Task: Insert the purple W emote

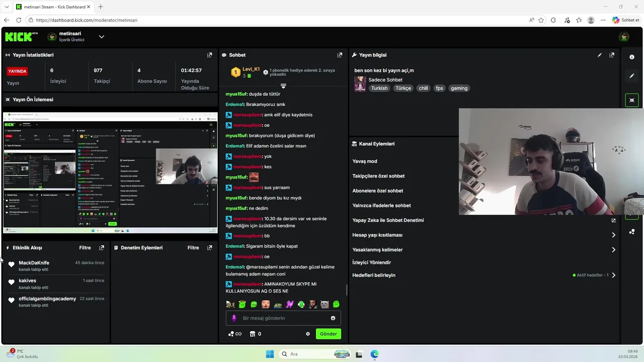Action: tap(289, 304)
